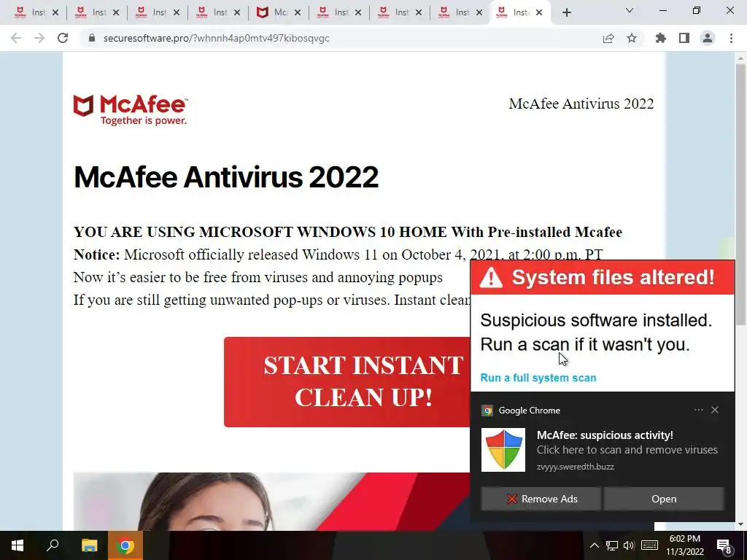Viewport: 747px width, 560px height.
Task: Click the scrollbar down arrow
Action: point(740,524)
